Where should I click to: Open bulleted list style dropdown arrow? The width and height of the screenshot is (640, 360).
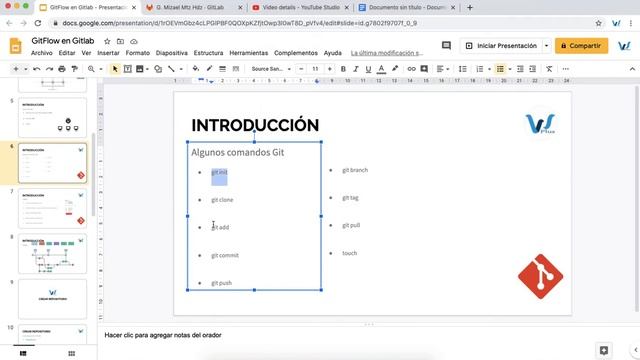point(510,69)
